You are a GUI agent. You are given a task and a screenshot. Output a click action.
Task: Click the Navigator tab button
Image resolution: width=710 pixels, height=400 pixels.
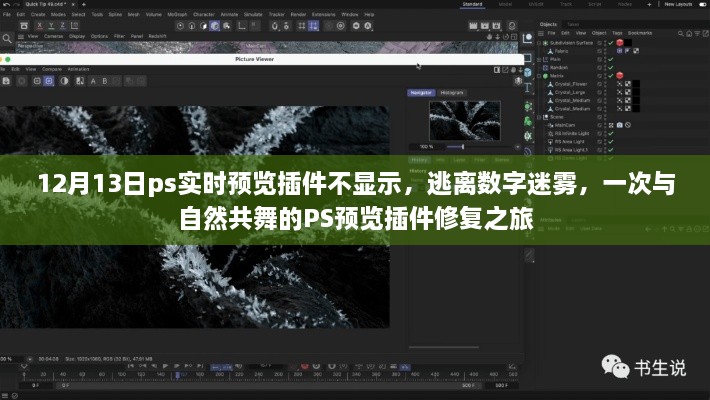pyautogui.click(x=421, y=93)
